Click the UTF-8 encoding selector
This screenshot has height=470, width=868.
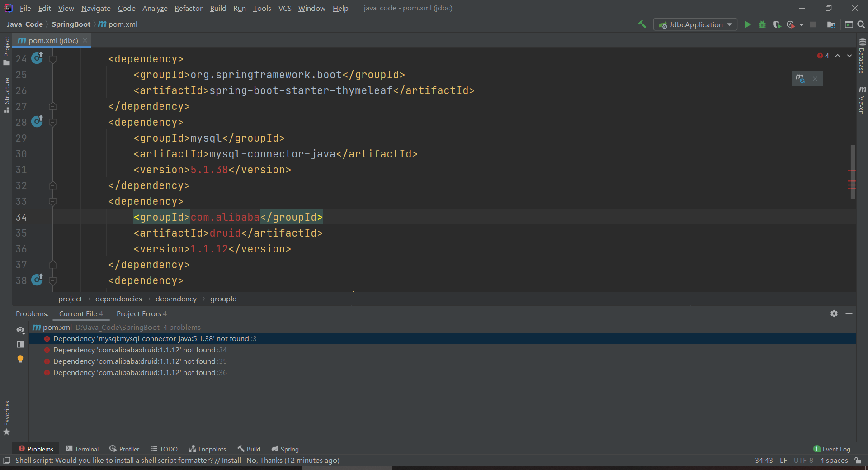(x=803, y=460)
